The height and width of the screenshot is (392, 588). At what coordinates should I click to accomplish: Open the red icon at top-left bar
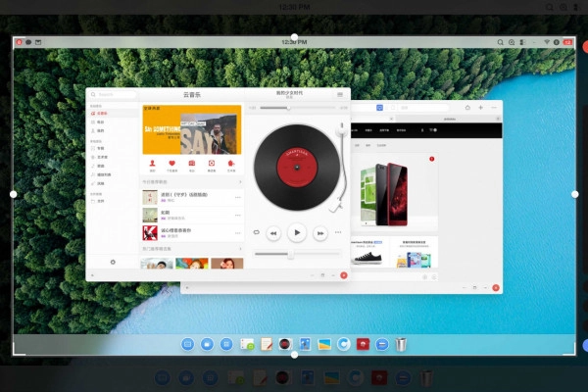20,42
